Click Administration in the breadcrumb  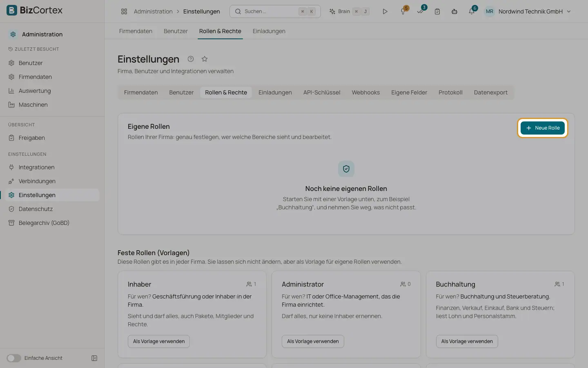point(153,11)
